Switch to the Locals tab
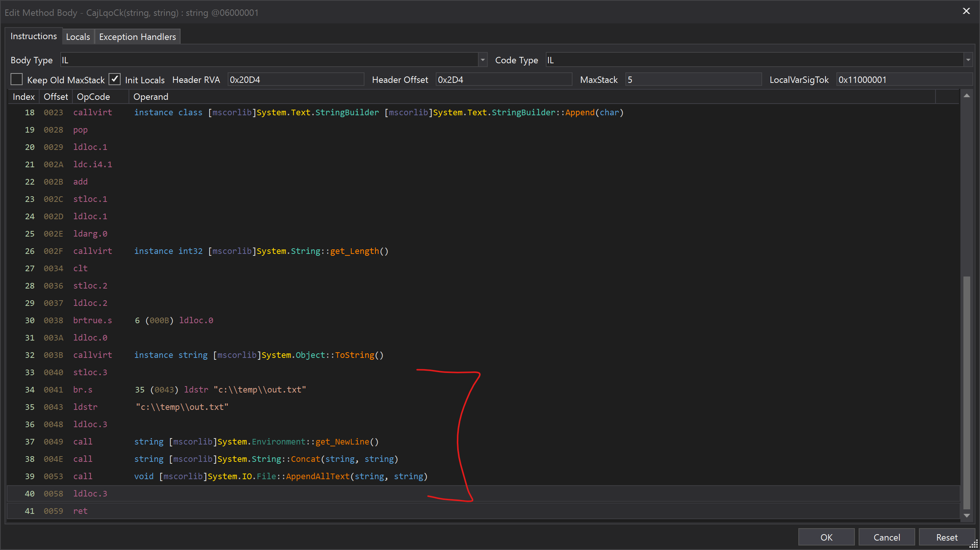 tap(78, 37)
